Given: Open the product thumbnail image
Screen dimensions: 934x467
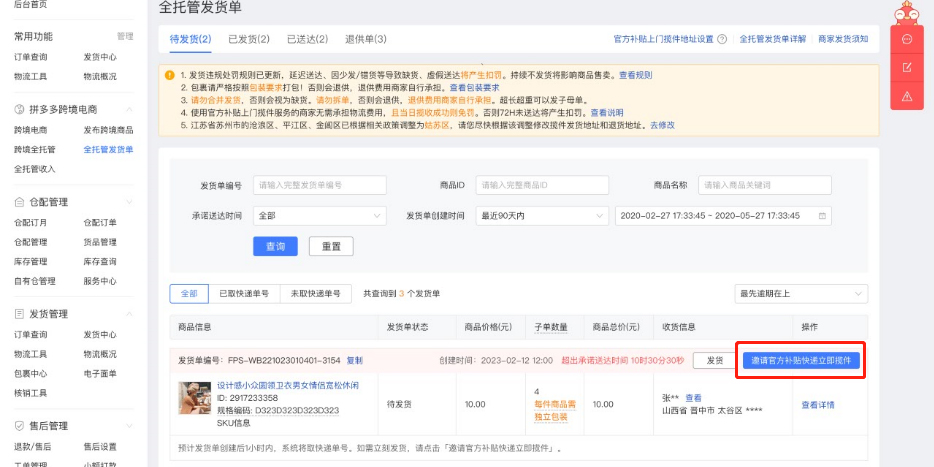Looking at the screenshot, I should (x=194, y=398).
